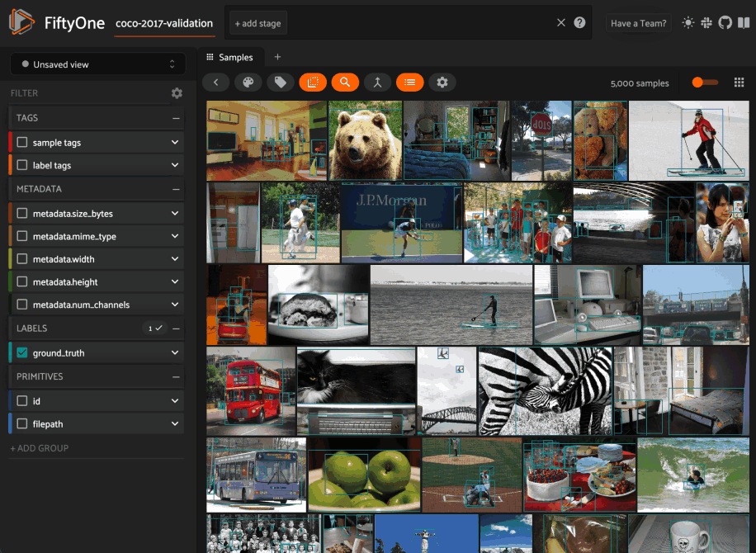Collapse the TAGS group

click(176, 118)
